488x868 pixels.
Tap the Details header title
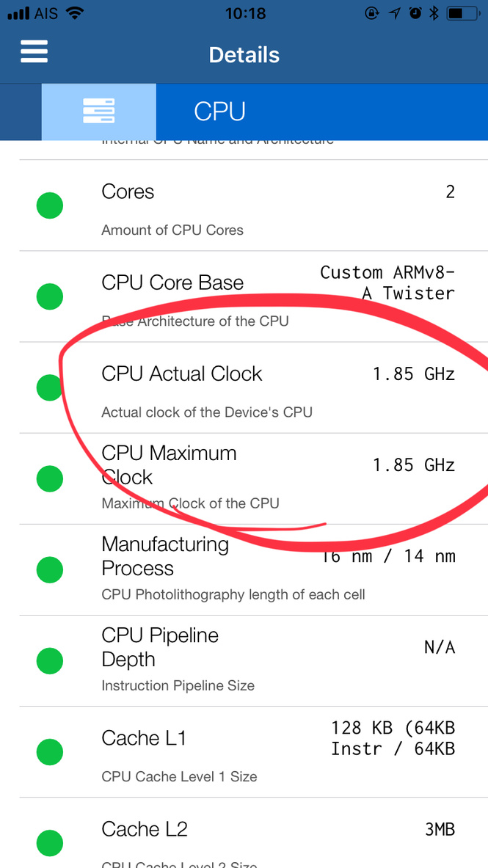point(244,55)
